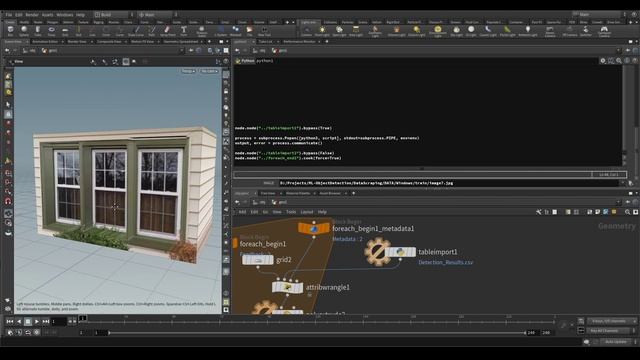The image size is (640, 360).
Task: Open the Auto Update mode dropdown
Action: click(x=617, y=342)
